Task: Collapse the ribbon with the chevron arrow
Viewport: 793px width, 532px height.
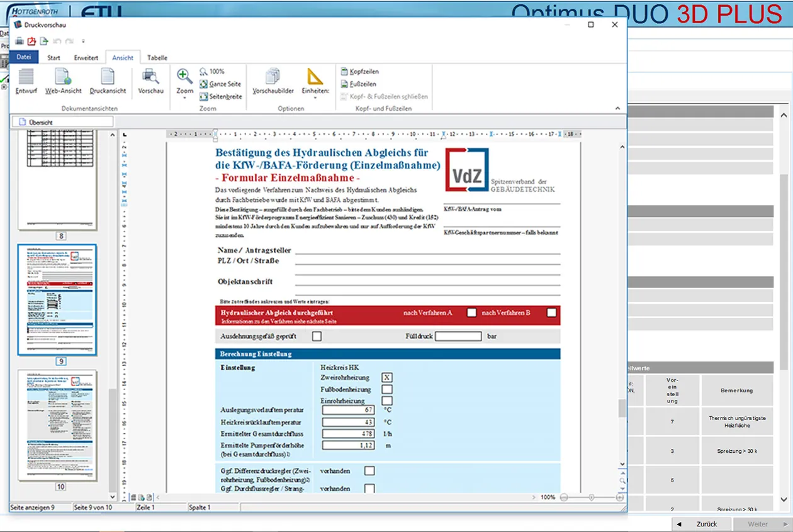Action: tap(617, 108)
